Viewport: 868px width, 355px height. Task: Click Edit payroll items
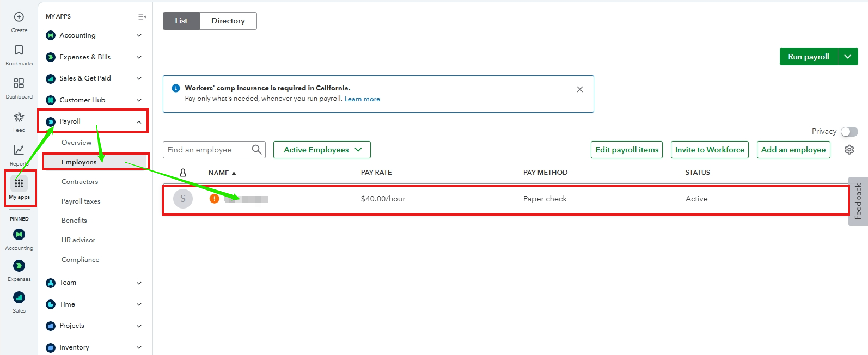point(627,150)
